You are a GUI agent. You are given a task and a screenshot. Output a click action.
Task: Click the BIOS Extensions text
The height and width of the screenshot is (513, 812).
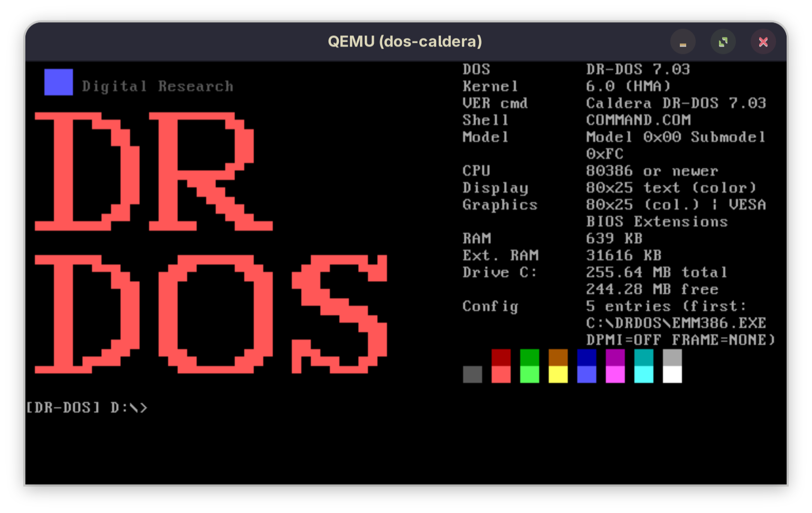click(x=657, y=222)
